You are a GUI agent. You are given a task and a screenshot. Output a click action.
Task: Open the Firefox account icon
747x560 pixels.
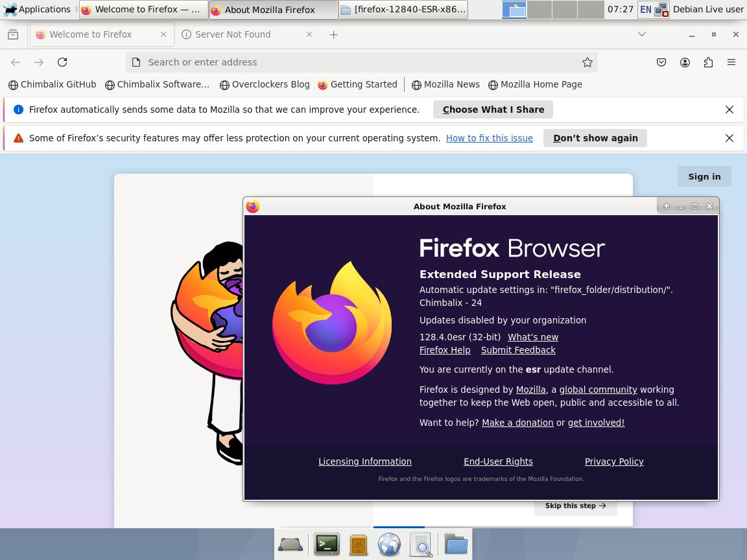(685, 62)
